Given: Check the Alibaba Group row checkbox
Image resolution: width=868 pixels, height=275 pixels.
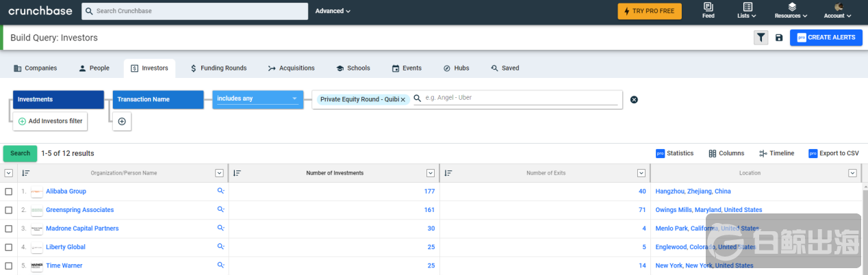Looking at the screenshot, I should (x=9, y=192).
